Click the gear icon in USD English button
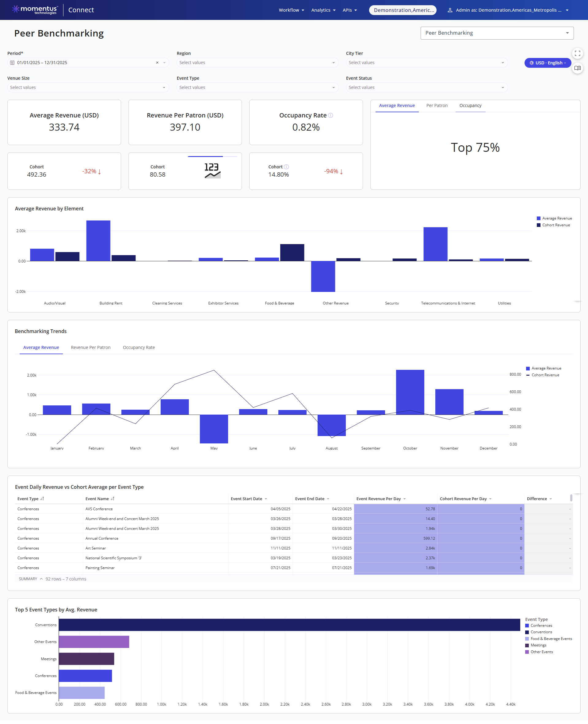 (x=531, y=63)
